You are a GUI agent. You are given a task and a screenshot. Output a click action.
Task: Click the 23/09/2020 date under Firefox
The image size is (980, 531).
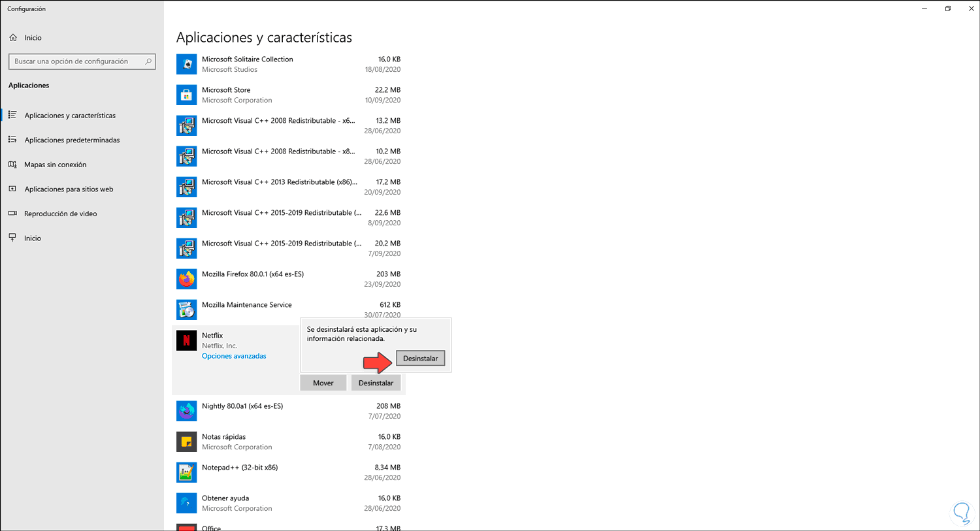click(x=382, y=285)
